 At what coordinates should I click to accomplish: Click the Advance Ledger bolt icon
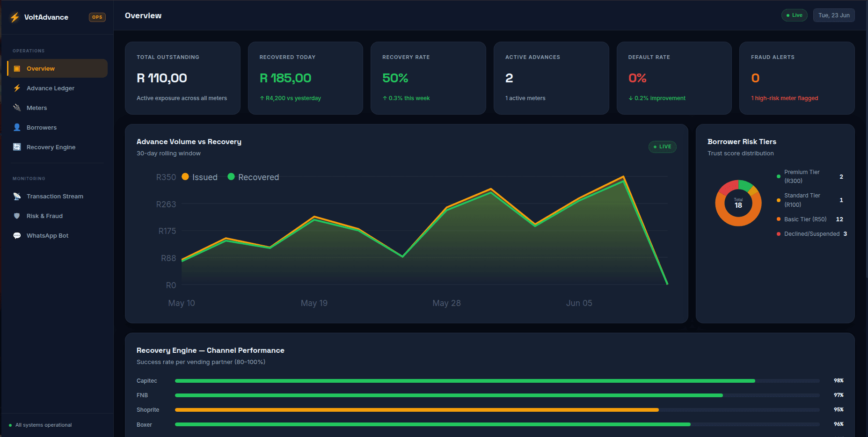pyautogui.click(x=17, y=88)
